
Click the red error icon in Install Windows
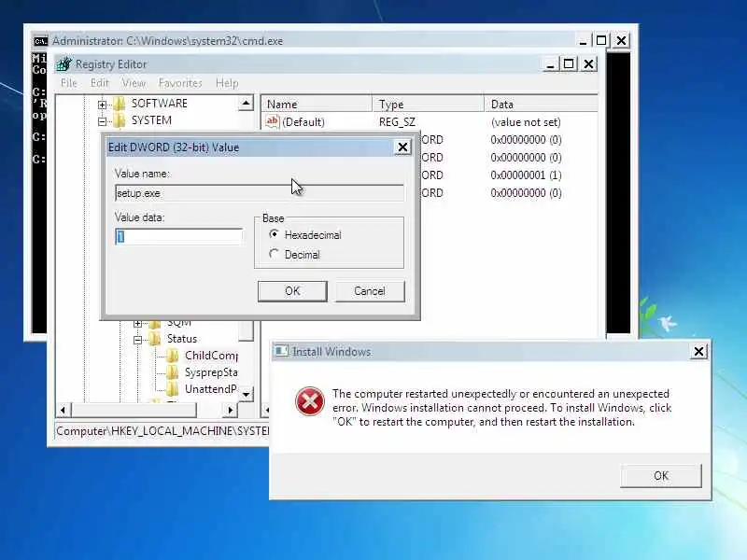pyautogui.click(x=310, y=401)
